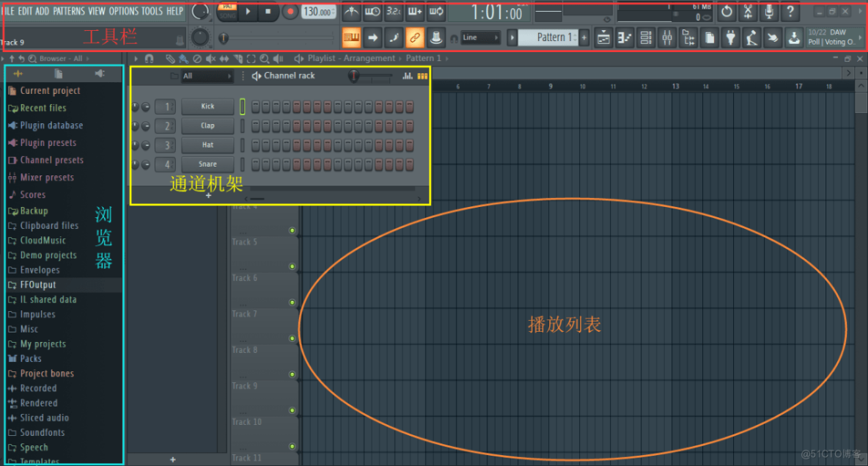The image size is (868, 466).
Task: Open the plugin picker plug icon
Action: (730, 37)
